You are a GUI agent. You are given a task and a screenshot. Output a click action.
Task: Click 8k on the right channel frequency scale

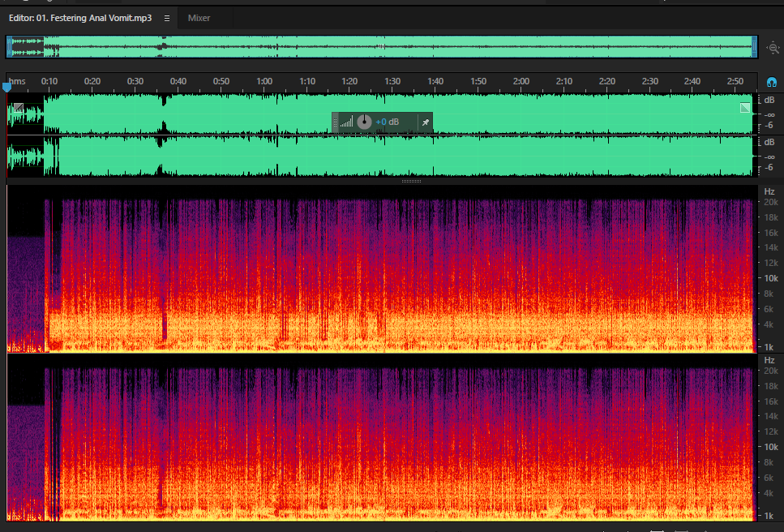pos(769,462)
